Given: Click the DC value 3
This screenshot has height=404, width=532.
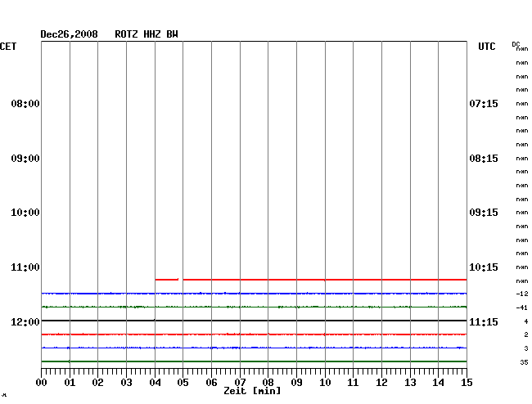Looking at the screenshot, I should tap(526, 348).
